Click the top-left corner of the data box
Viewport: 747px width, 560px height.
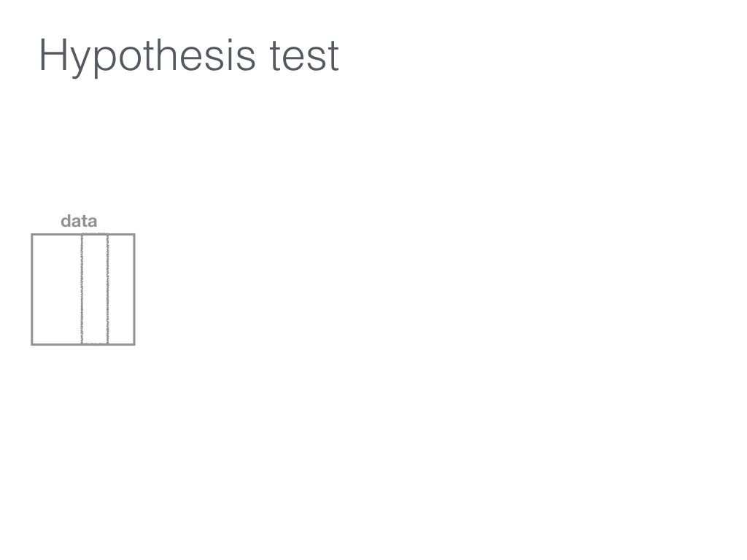tap(32, 234)
